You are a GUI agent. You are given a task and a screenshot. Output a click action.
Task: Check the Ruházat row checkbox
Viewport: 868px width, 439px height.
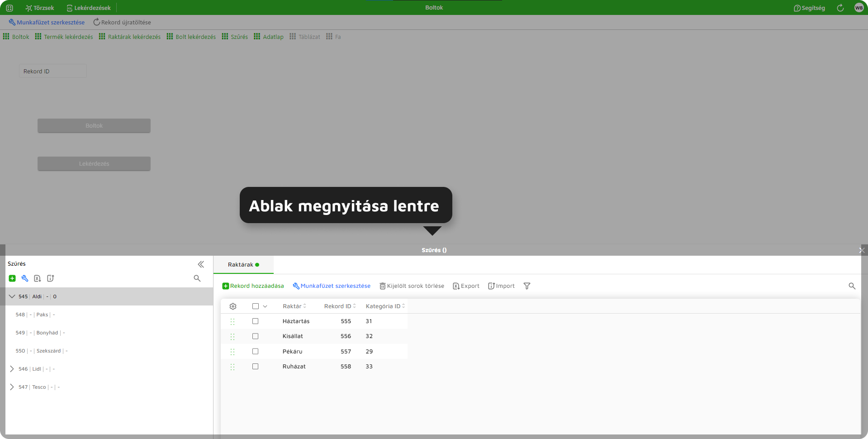pos(256,367)
